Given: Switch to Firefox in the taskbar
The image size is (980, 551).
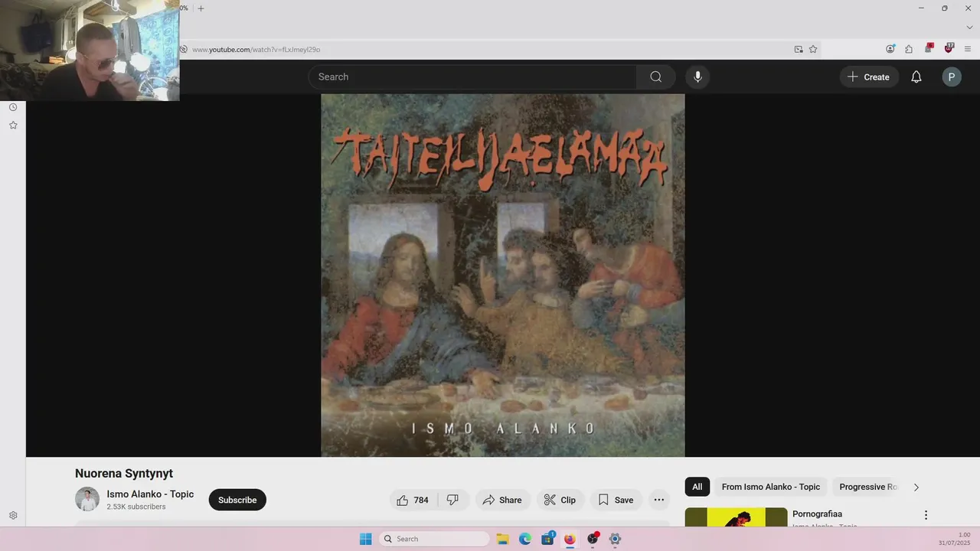Looking at the screenshot, I should click(x=570, y=539).
